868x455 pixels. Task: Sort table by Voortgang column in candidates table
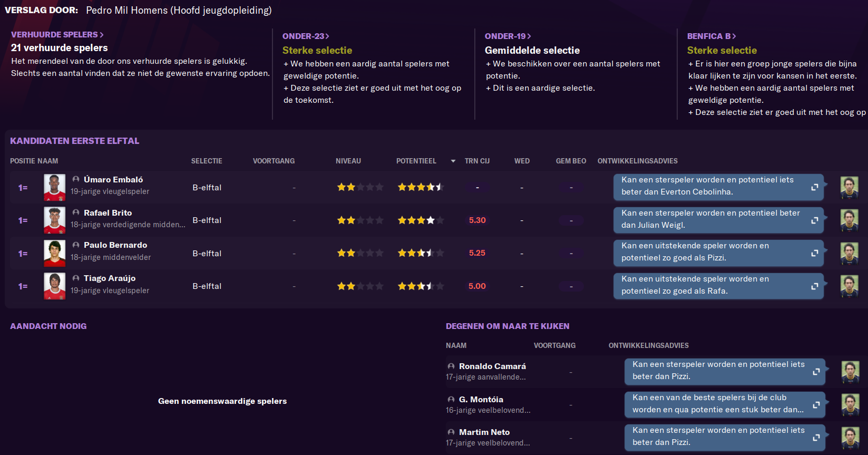click(x=274, y=161)
